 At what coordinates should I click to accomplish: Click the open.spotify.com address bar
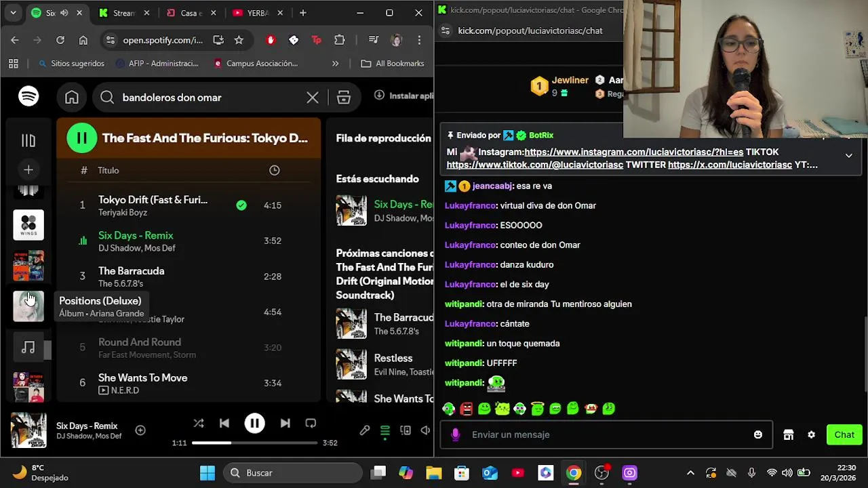pos(163,40)
